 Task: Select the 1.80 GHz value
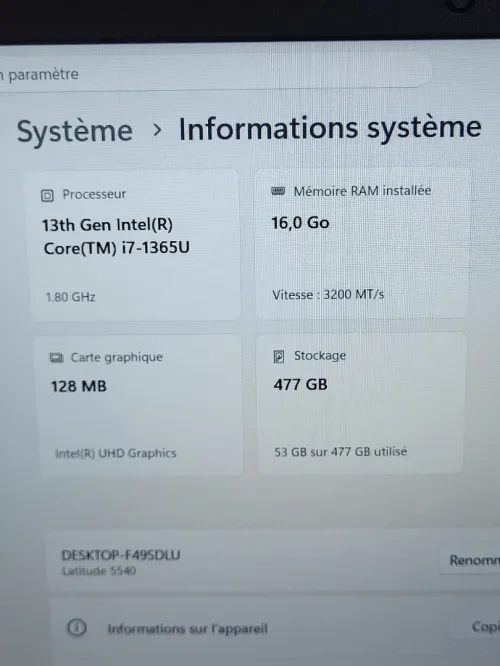[x=71, y=297]
